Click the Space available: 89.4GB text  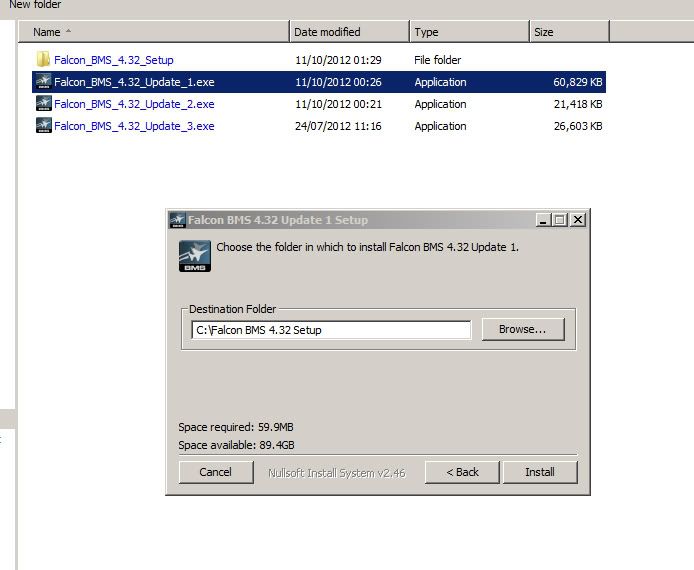click(236, 445)
